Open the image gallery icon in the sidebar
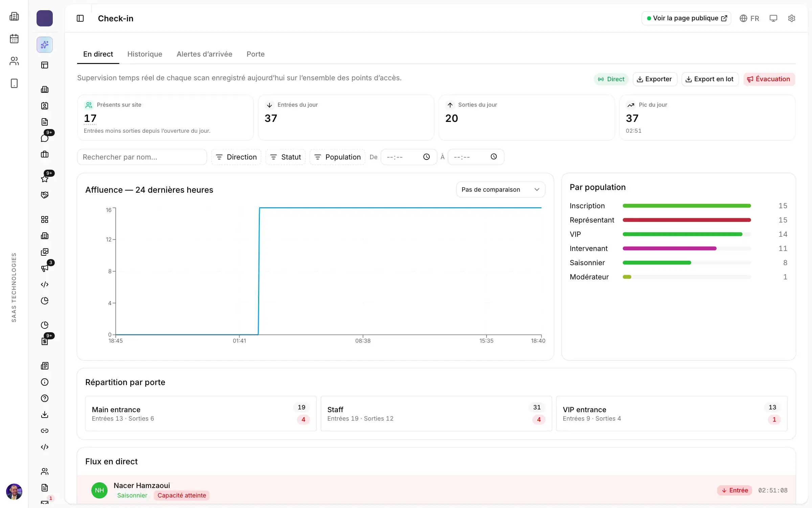812x508 pixels. 45,252
